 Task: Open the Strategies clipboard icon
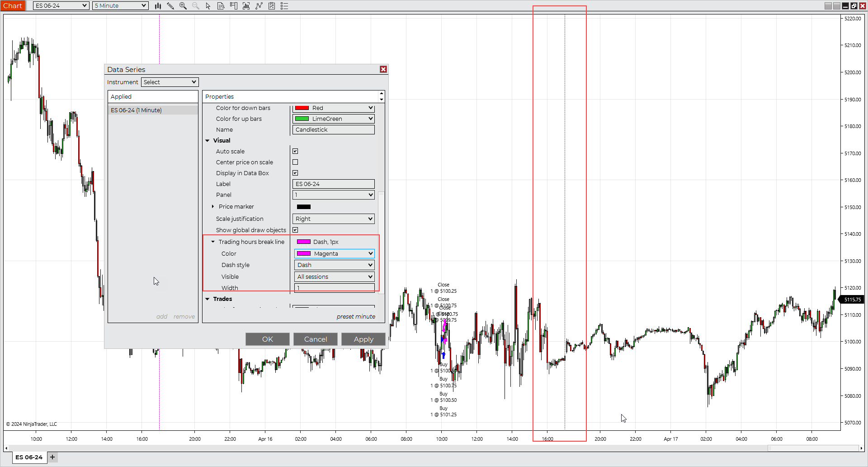272,6
